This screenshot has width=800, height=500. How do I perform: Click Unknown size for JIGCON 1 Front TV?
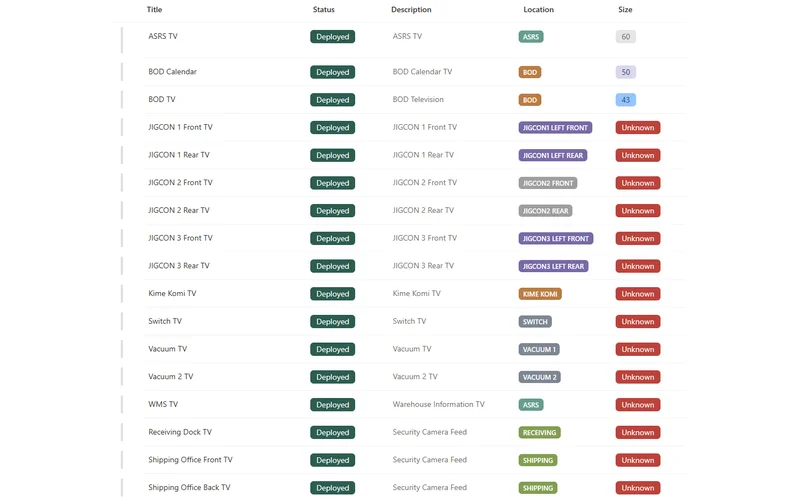(638, 128)
